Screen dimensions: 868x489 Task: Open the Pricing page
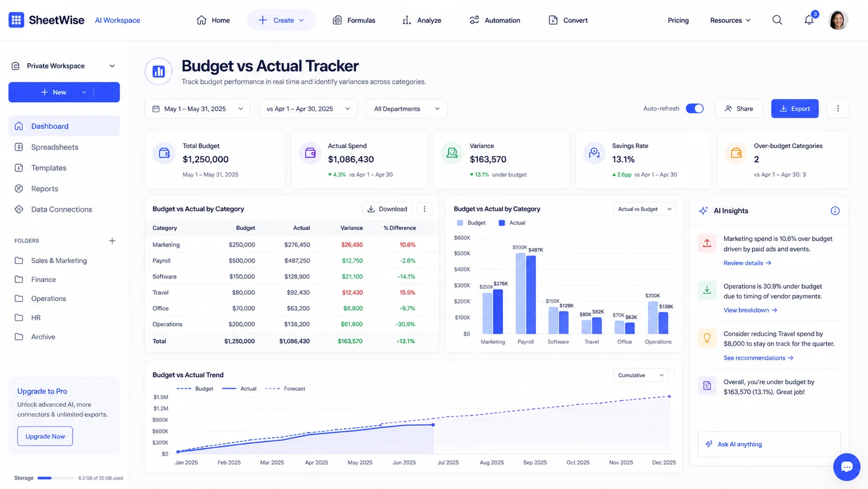coord(678,20)
